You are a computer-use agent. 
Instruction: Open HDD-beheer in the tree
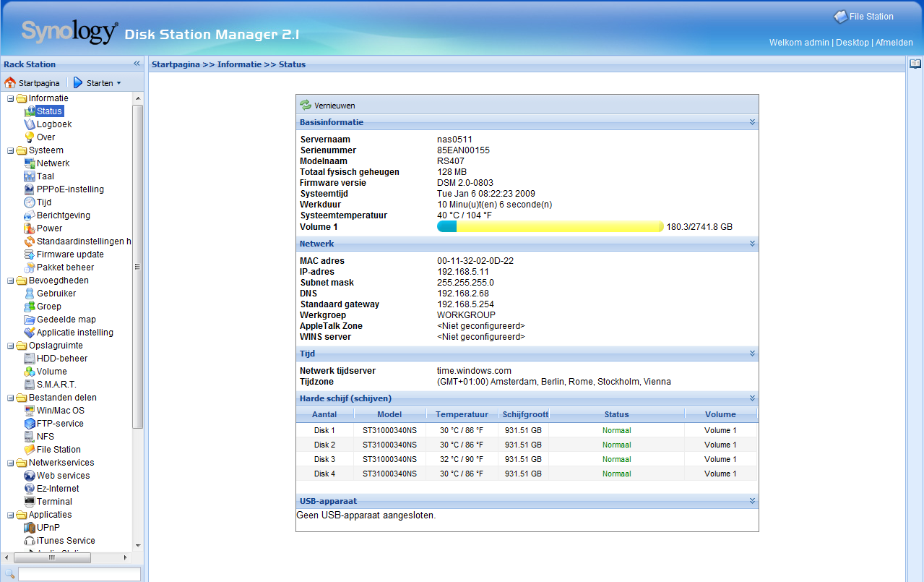(62, 359)
